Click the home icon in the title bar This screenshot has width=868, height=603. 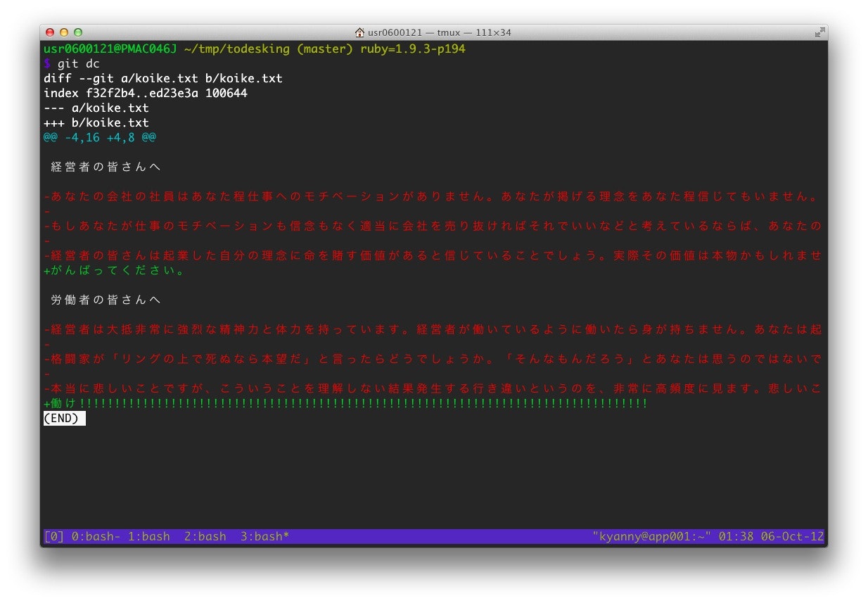(x=359, y=32)
